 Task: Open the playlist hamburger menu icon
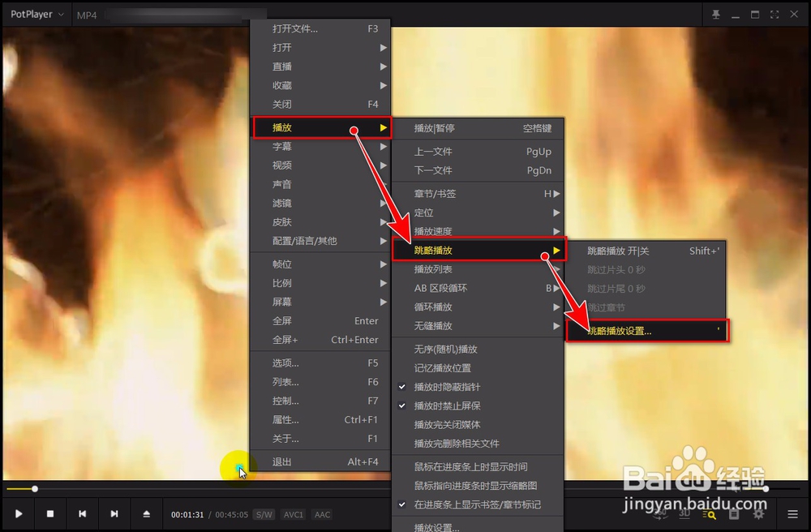(x=792, y=514)
